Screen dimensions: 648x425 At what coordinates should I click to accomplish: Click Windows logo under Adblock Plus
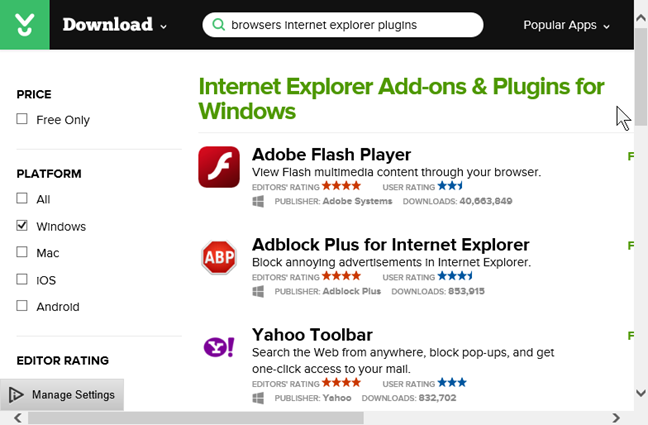(x=258, y=291)
